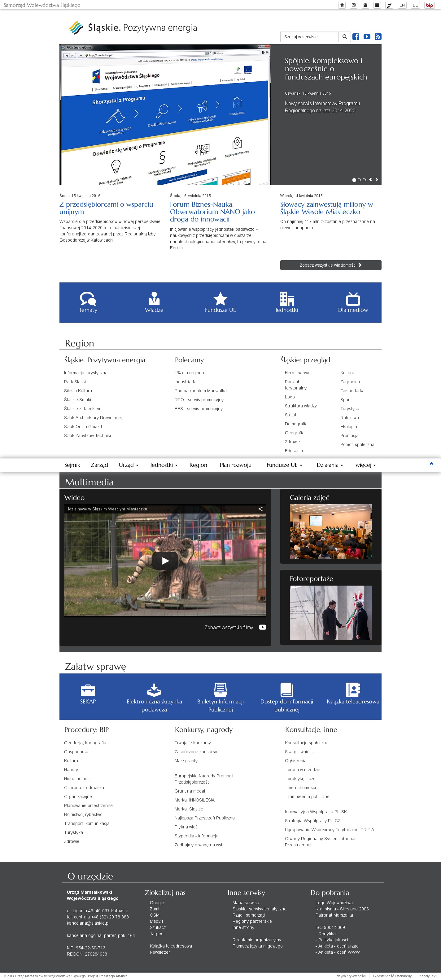The image size is (441, 980).
Task: Play the Wesołe Miasteczko video
Action: pos(165,561)
